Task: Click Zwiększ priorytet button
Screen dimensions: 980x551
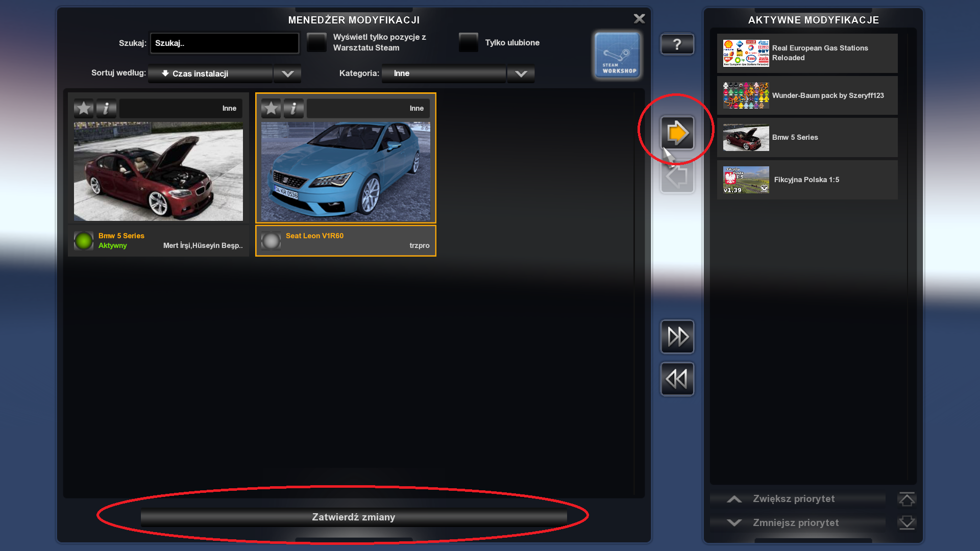Action: pos(794,499)
